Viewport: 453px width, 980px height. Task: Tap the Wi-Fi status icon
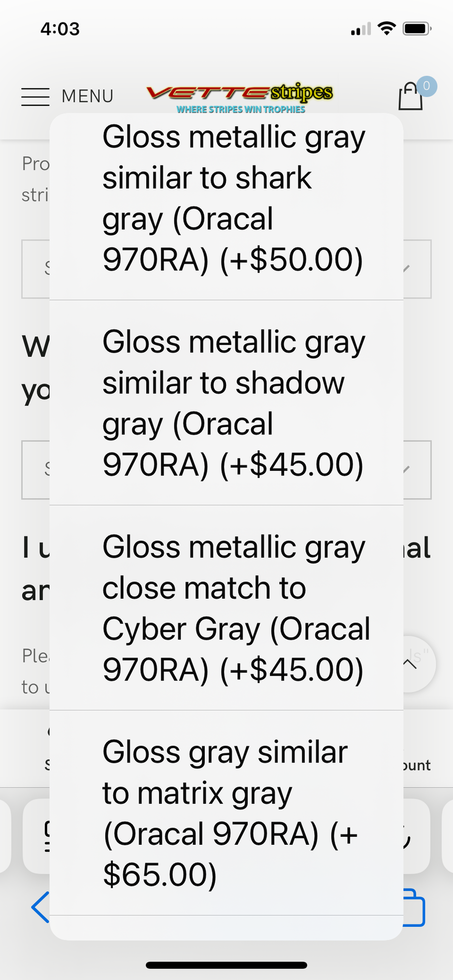point(387,29)
